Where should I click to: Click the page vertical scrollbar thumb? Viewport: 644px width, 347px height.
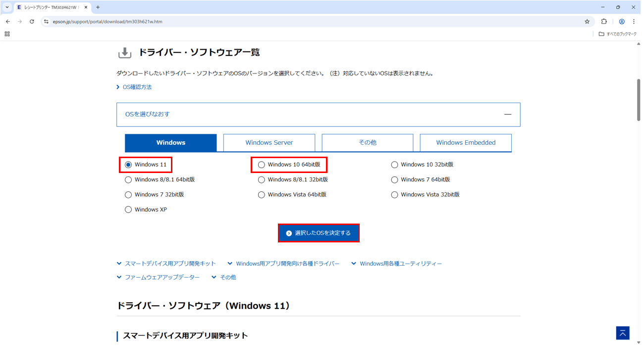coord(638,99)
